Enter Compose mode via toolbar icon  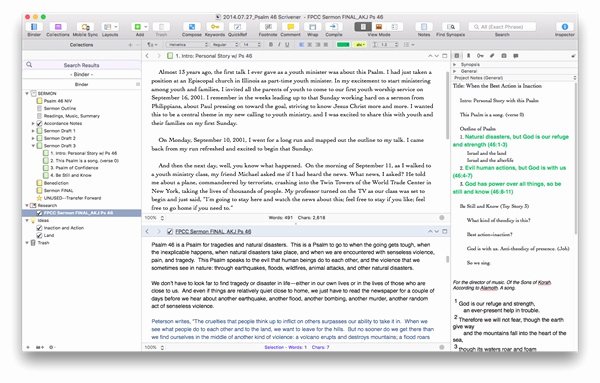[x=192, y=27]
